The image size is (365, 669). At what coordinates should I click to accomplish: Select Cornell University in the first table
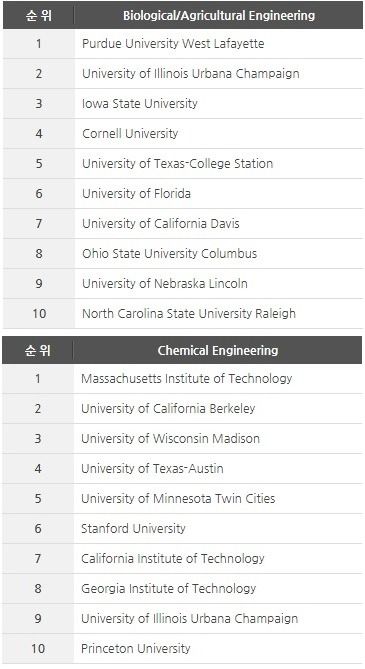point(130,134)
